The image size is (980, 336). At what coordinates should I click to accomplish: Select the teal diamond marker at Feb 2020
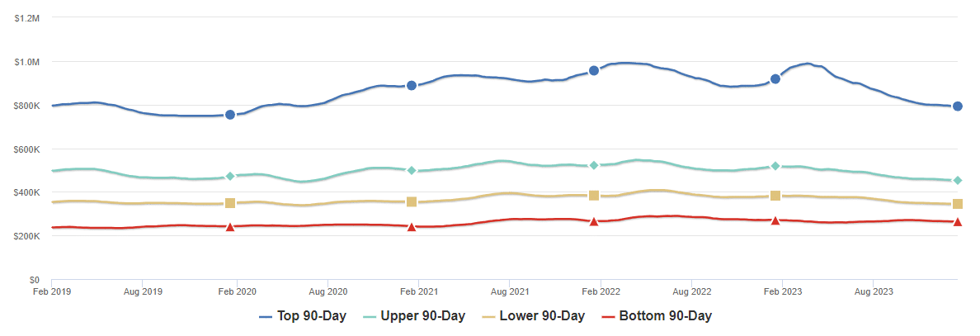point(230,176)
